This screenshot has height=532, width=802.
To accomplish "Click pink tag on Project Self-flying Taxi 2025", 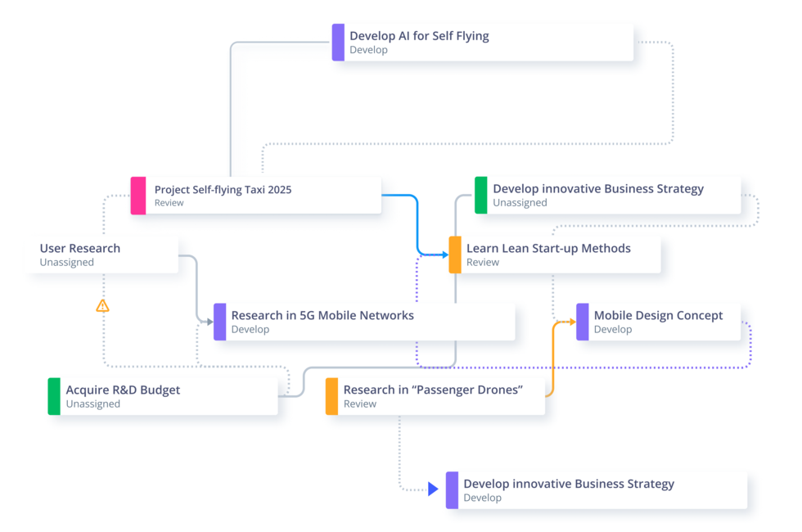I will tap(138, 196).
